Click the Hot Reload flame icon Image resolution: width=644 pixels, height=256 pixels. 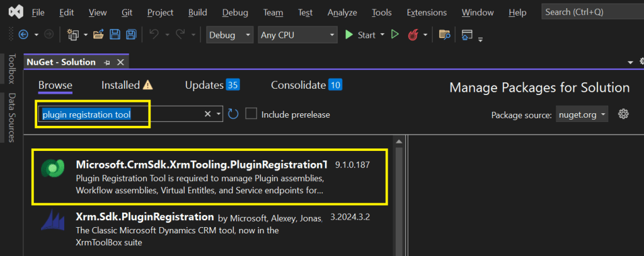(411, 35)
